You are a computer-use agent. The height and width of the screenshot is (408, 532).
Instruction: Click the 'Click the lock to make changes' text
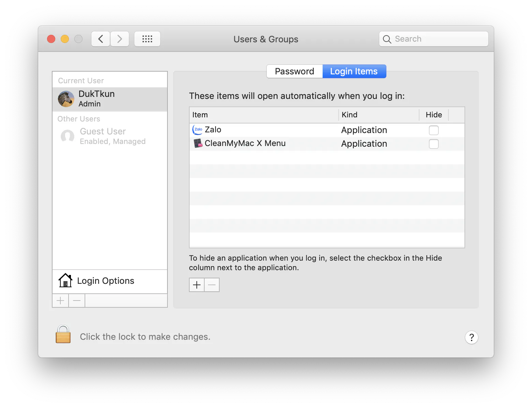click(x=145, y=337)
